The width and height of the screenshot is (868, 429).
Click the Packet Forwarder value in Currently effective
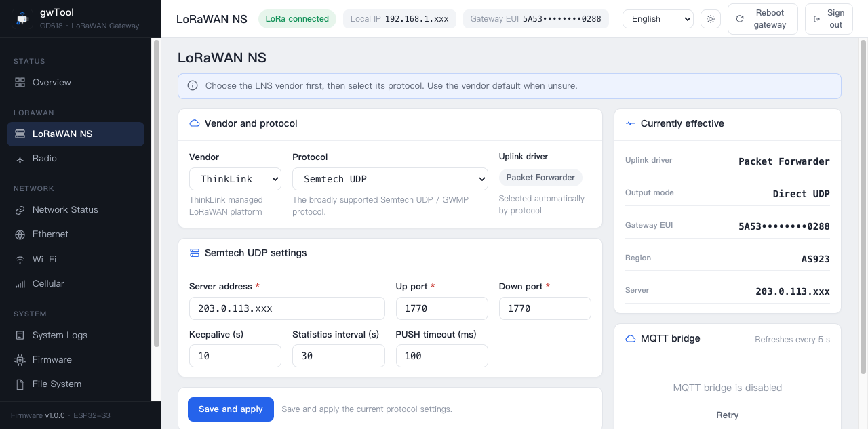[x=784, y=161]
